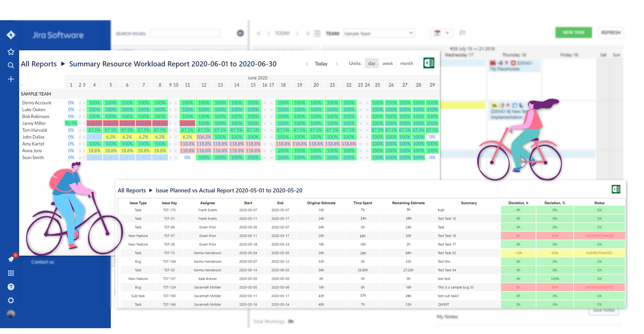Open the red calendar view dropdown arrow
This screenshot has height=334, width=644.
point(447,33)
